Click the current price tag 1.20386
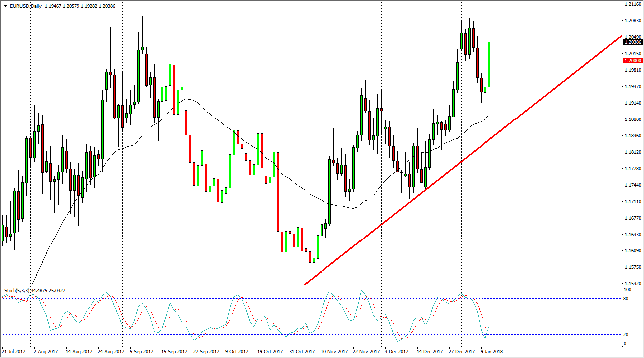Viewport: 644px width, 358px height. point(633,42)
